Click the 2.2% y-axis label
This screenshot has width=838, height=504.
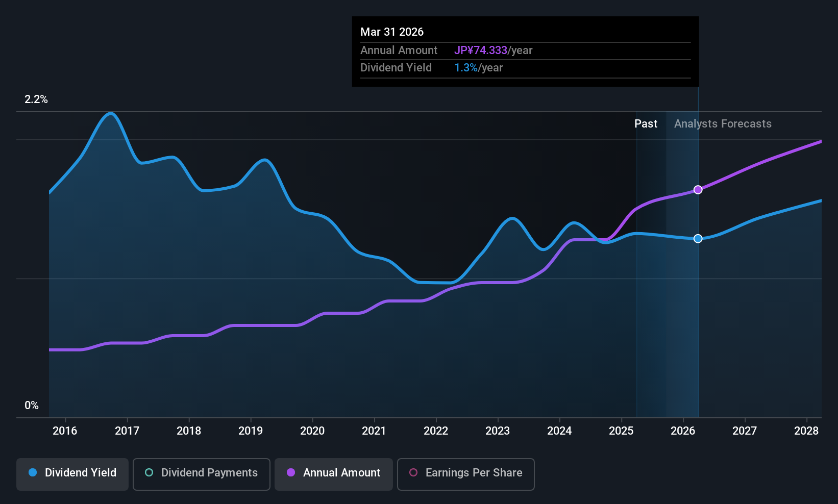tap(36, 99)
